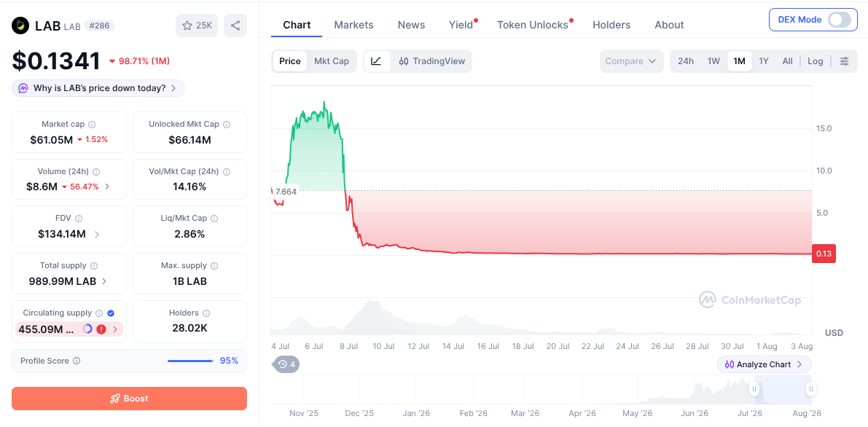Expand Why is LAB's price down chevron
868x427 pixels.
click(173, 88)
